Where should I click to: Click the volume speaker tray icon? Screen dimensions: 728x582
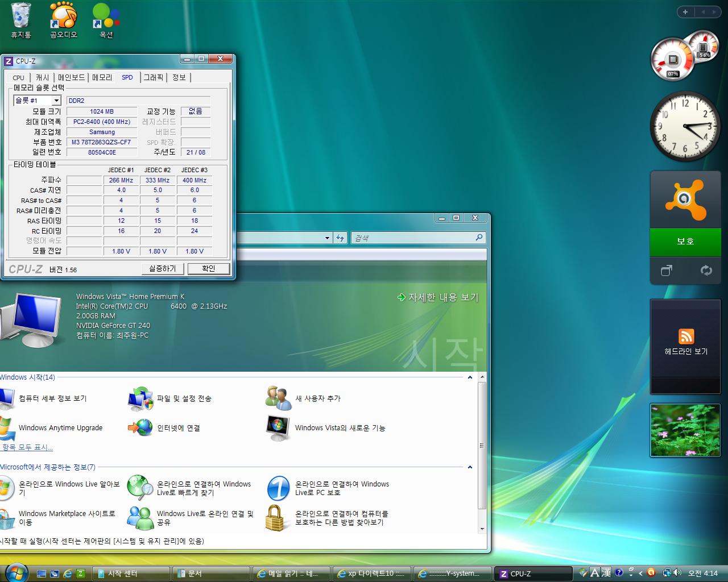677,573
